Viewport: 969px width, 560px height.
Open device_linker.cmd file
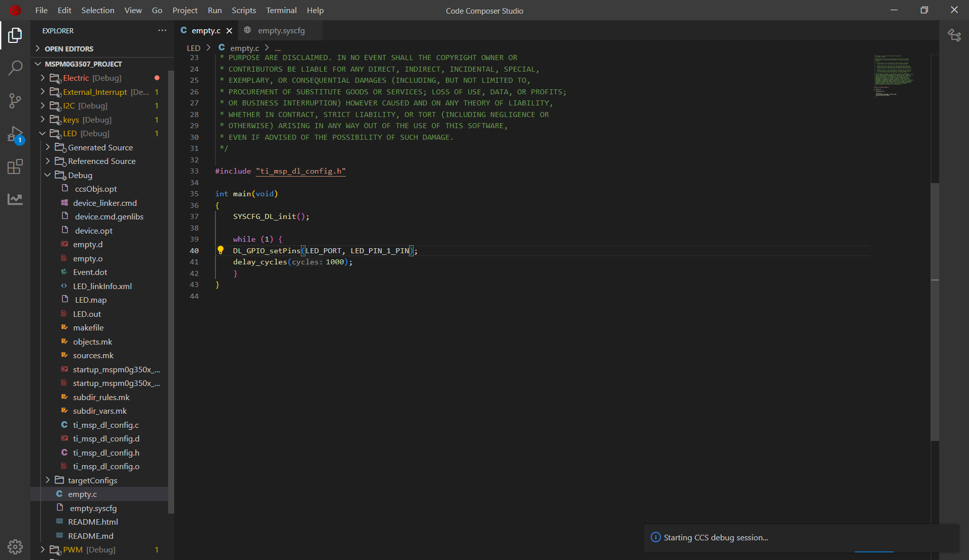(x=99, y=203)
